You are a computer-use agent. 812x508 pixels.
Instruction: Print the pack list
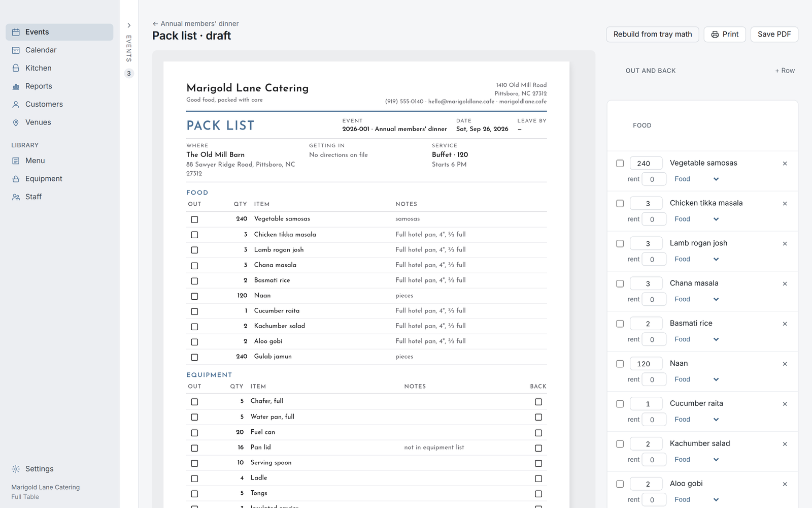pos(725,34)
